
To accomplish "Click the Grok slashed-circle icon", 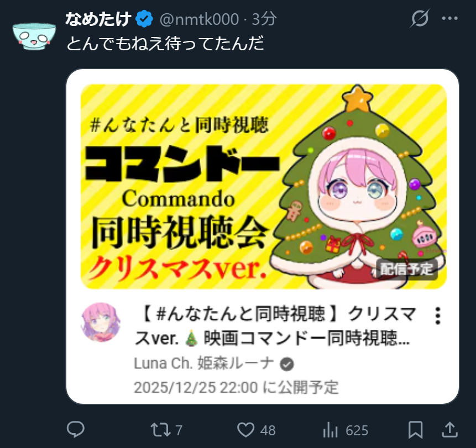I will click(420, 18).
